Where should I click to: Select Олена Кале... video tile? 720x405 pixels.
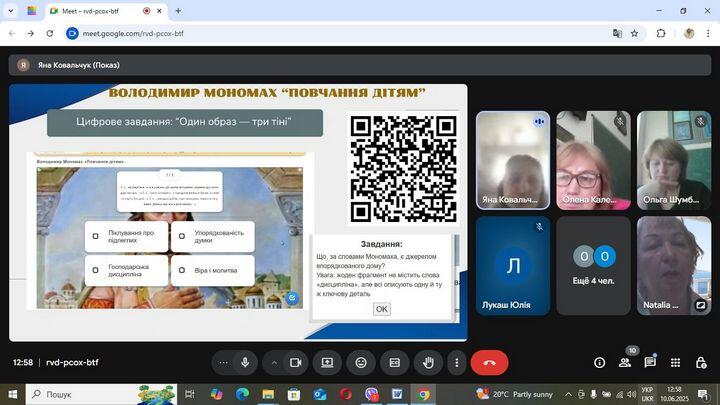click(593, 160)
